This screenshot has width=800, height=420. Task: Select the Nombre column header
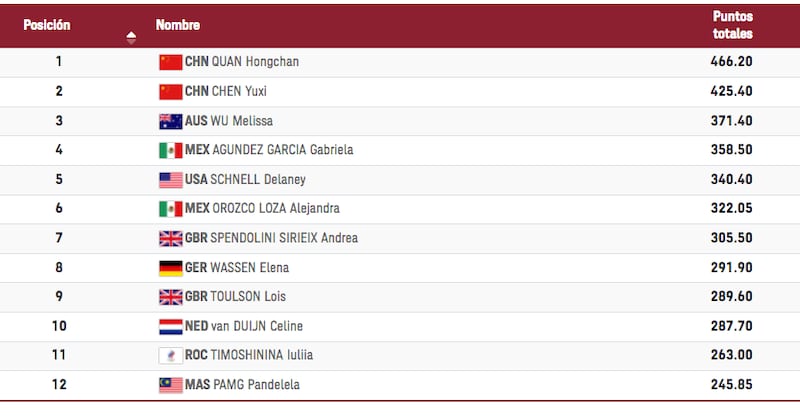[178, 25]
